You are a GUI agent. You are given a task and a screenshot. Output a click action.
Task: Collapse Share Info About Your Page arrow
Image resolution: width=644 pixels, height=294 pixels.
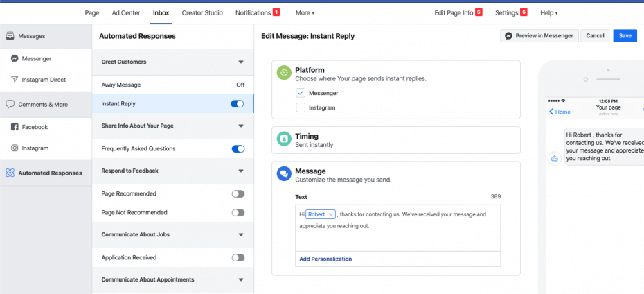click(x=241, y=126)
